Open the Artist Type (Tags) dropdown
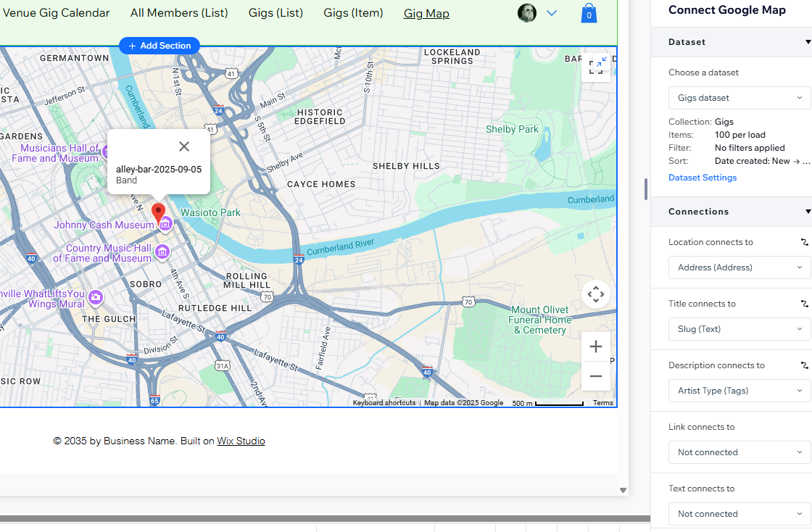Viewport: 812px width, 532px height. coord(739,391)
